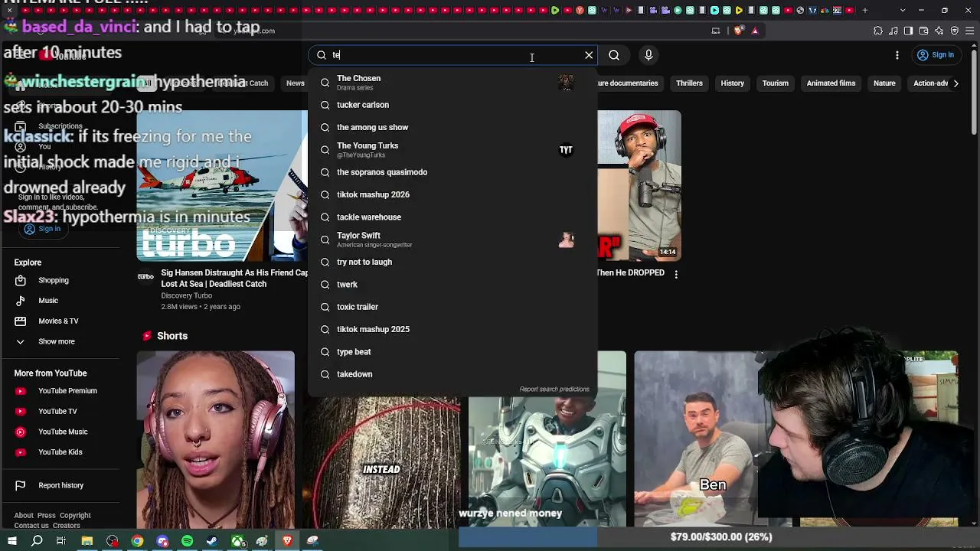
Task: Select 'The Young Turks' channel suggestion
Action: click(x=452, y=149)
